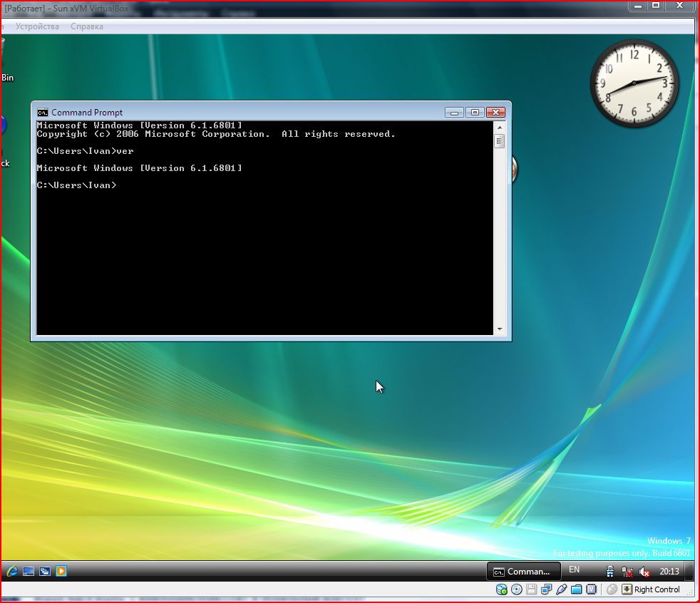Click the Command Prompt title bar text

(86, 113)
